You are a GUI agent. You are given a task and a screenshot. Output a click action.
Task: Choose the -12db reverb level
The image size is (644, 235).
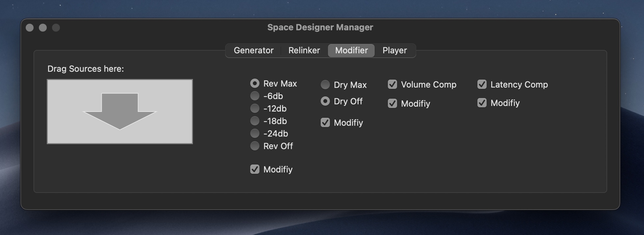click(x=255, y=108)
